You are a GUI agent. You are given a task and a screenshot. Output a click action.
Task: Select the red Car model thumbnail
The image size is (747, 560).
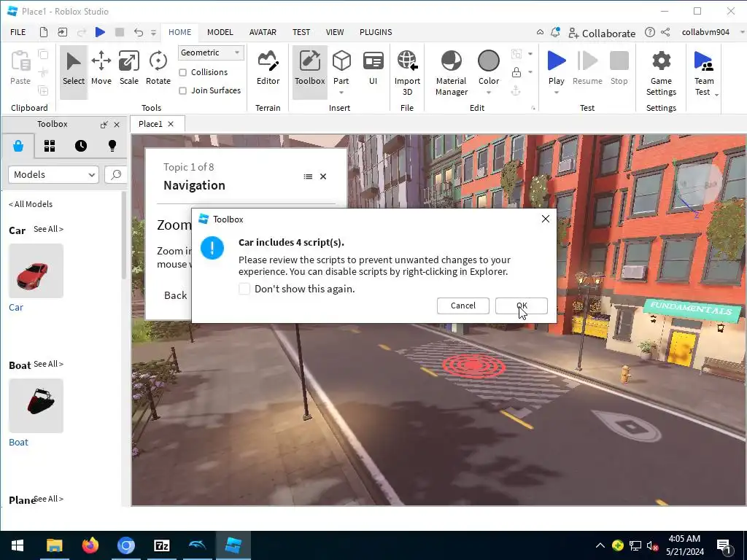point(36,271)
